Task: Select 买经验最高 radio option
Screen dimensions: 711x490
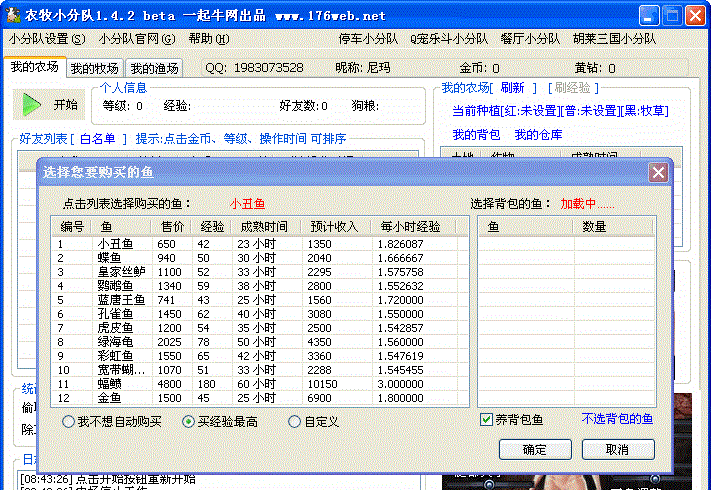Action: click(x=189, y=422)
